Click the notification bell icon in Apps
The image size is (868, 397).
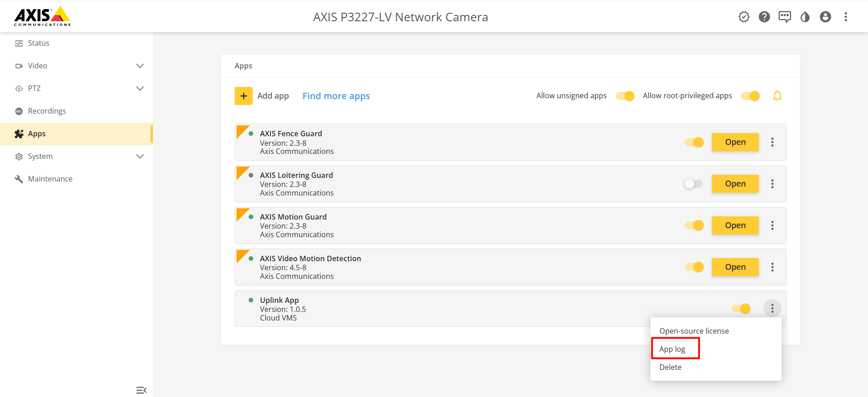click(777, 96)
